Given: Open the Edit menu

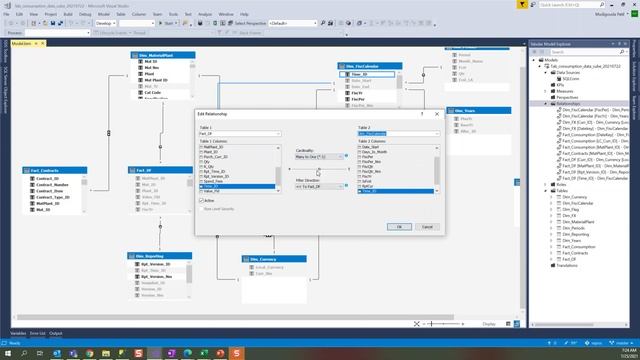Looking at the screenshot, I should 19,14.
